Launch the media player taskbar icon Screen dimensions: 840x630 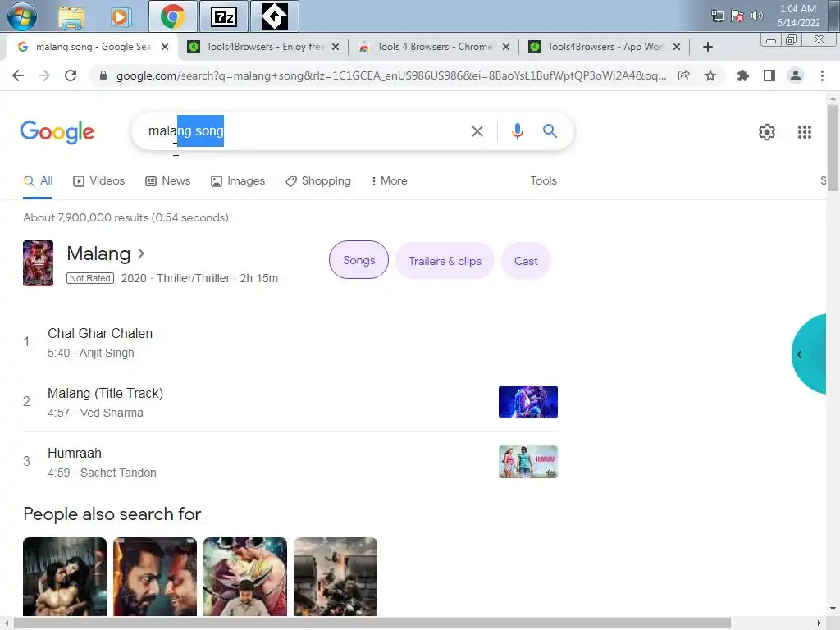[121, 17]
